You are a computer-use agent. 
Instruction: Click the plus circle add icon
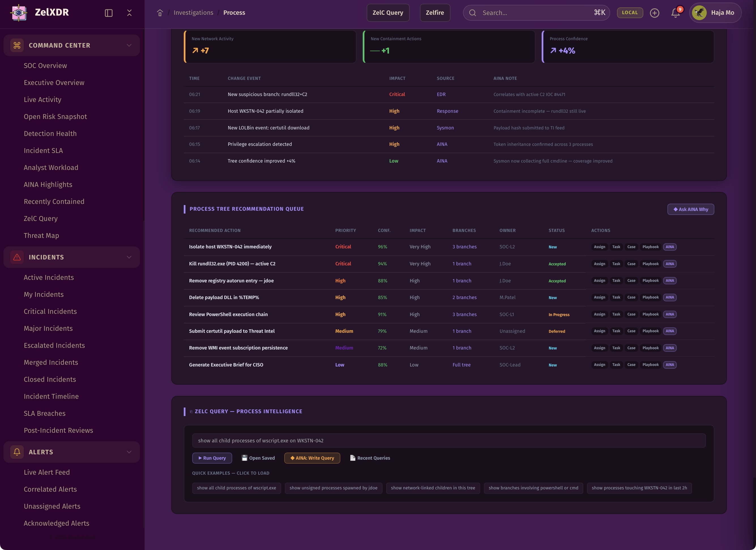point(654,13)
